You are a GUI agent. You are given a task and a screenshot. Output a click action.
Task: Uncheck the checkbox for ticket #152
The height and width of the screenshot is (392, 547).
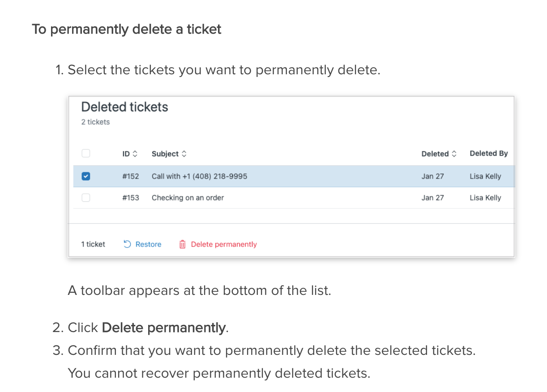point(85,176)
